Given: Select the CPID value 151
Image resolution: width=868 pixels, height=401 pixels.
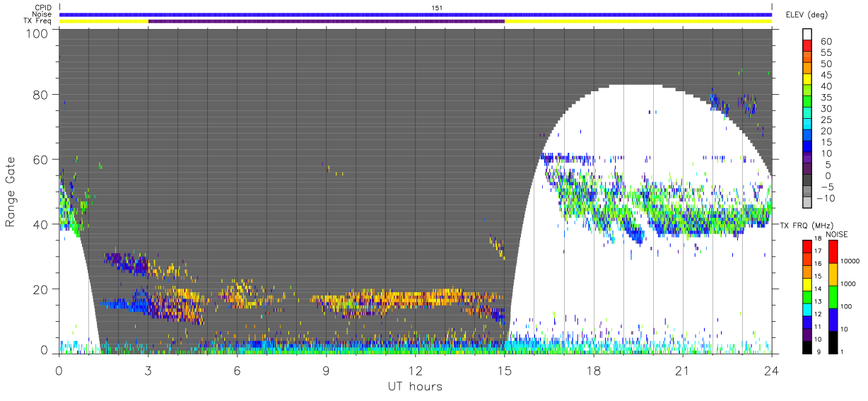Looking at the screenshot, I should (436, 8).
